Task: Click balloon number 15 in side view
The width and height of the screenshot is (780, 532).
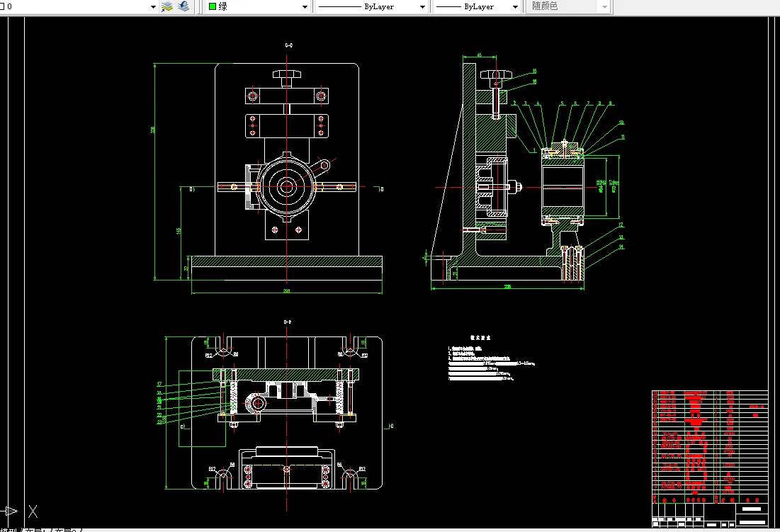Action: 535,71
